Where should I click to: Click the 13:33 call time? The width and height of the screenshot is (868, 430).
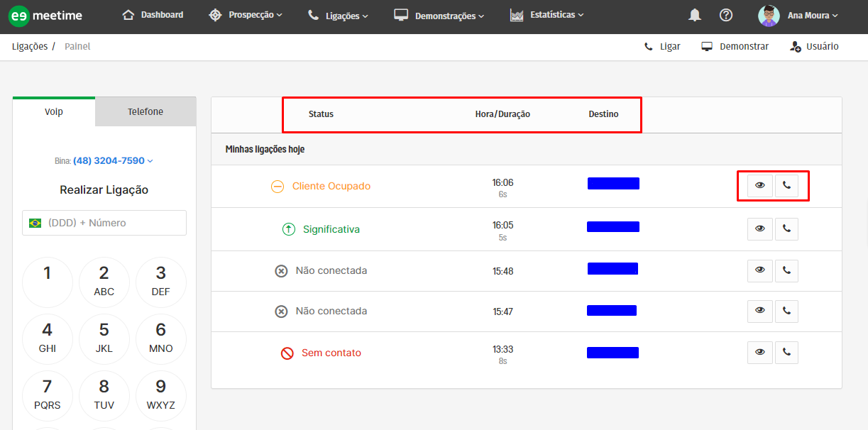tap(502, 349)
